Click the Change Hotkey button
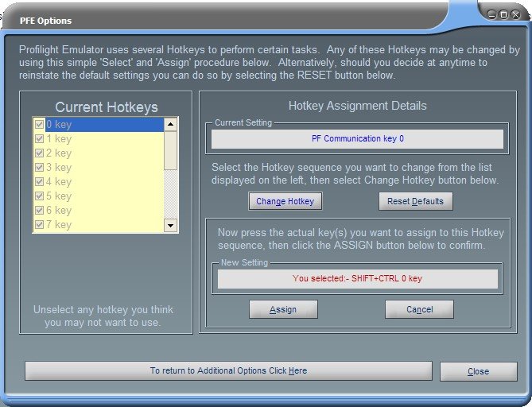The width and height of the screenshot is (532, 407). (x=285, y=201)
